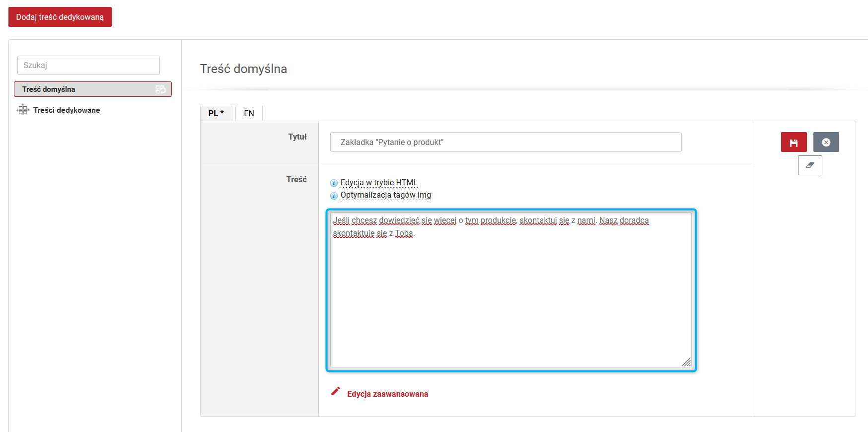Screen dimensions: 868x432
Task: Switch to the PL language tab
Action: click(x=216, y=113)
